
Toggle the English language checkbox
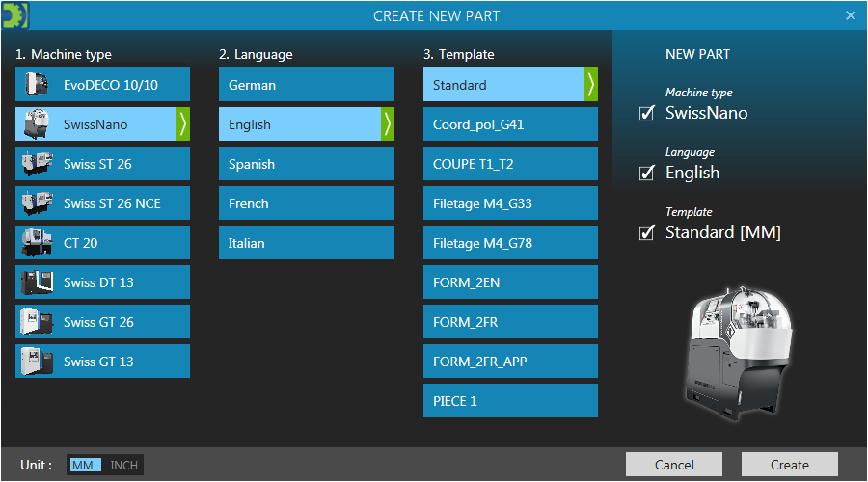pyautogui.click(x=646, y=173)
